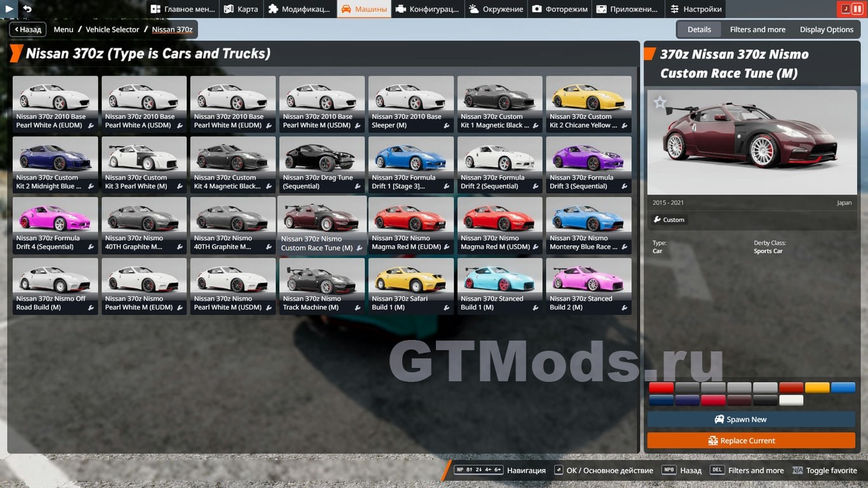Open the Filters and more panel
This screenshot has height=488, width=868.
pyautogui.click(x=757, y=29)
